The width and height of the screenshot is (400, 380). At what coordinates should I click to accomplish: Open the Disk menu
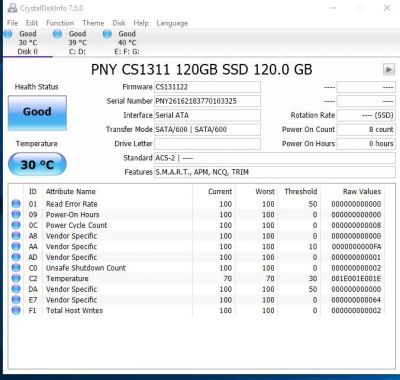119,23
